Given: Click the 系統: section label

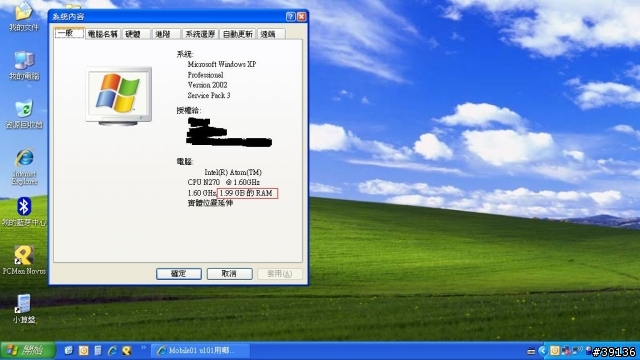Looking at the screenshot, I should pos(185,54).
